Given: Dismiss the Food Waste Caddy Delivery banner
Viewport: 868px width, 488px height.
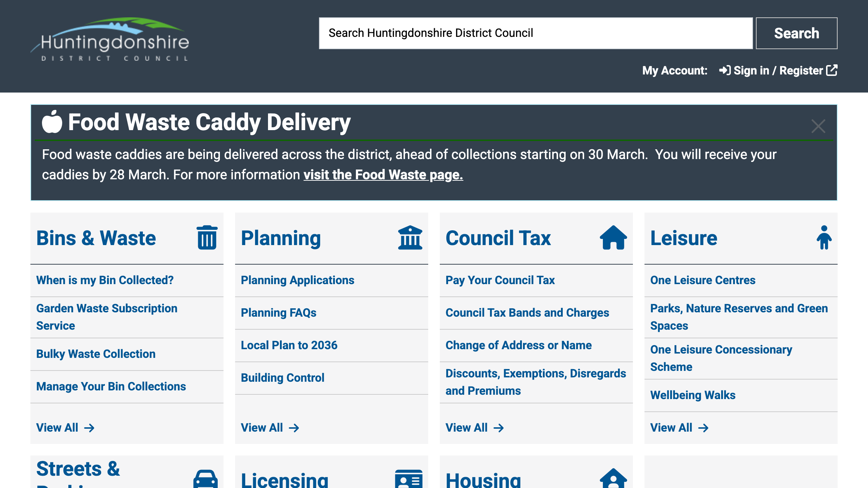Looking at the screenshot, I should 818,126.
